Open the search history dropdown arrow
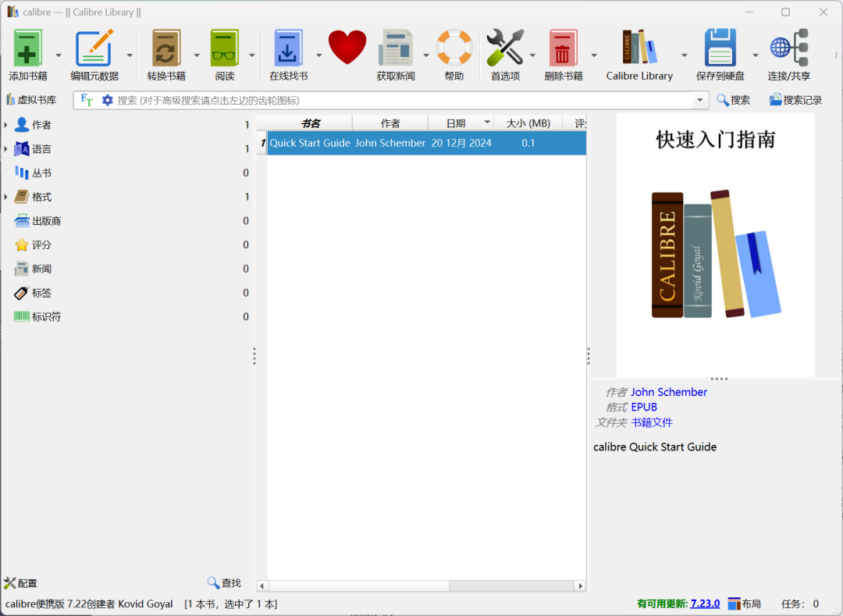The width and height of the screenshot is (843, 616). [x=699, y=100]
